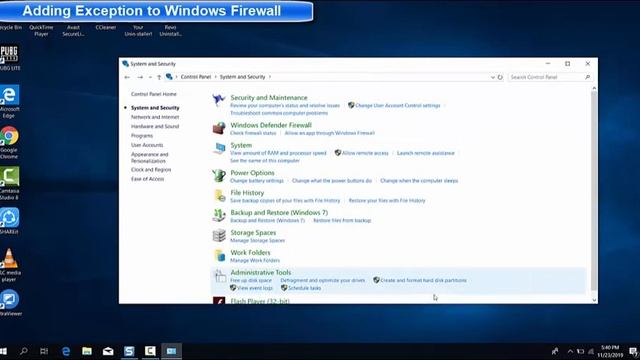Click the vertical scrollbar up arrow
Image resolution: width=640 pixels, height=360 pixels.
[594, 88]
